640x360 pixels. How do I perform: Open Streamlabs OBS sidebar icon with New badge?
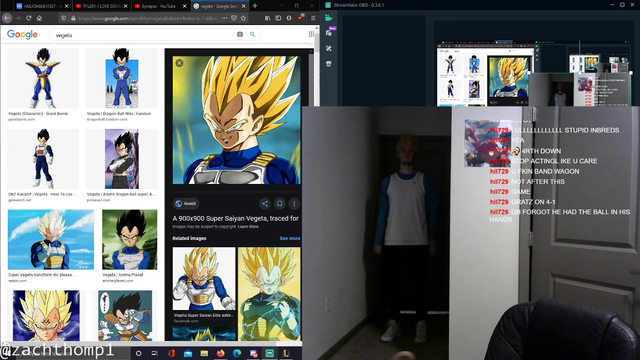[x=329, y=33]
